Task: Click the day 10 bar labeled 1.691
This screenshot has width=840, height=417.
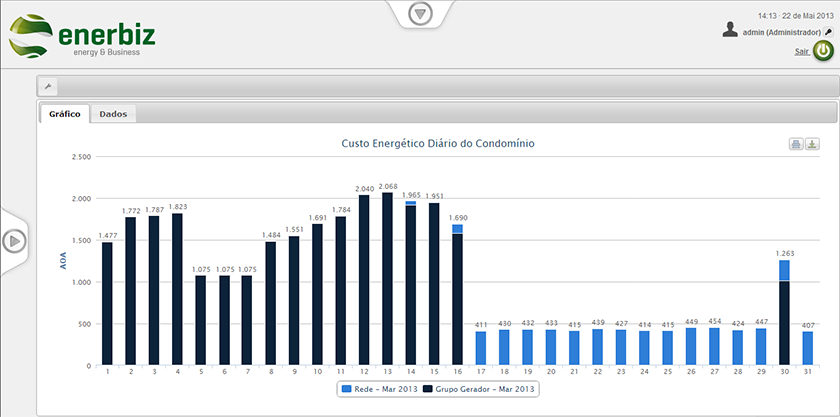Action: click(x=318, y=295)
